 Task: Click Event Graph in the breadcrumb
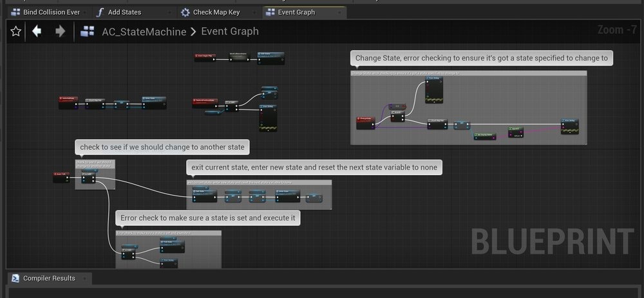(x=230, y=32)
